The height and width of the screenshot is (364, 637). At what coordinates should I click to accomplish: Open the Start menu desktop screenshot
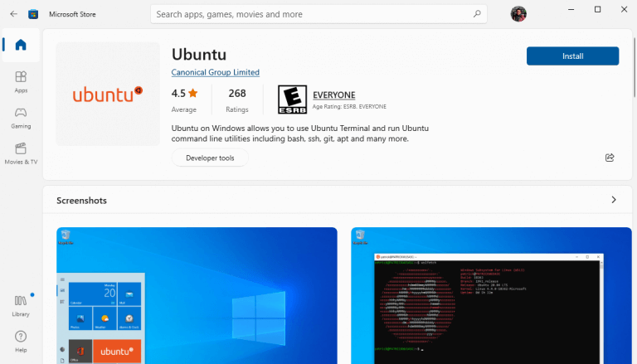pos(197,296)
